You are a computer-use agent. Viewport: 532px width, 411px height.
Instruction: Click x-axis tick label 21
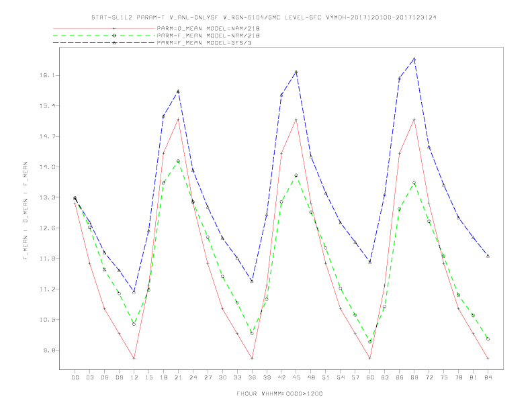[178, 377]
